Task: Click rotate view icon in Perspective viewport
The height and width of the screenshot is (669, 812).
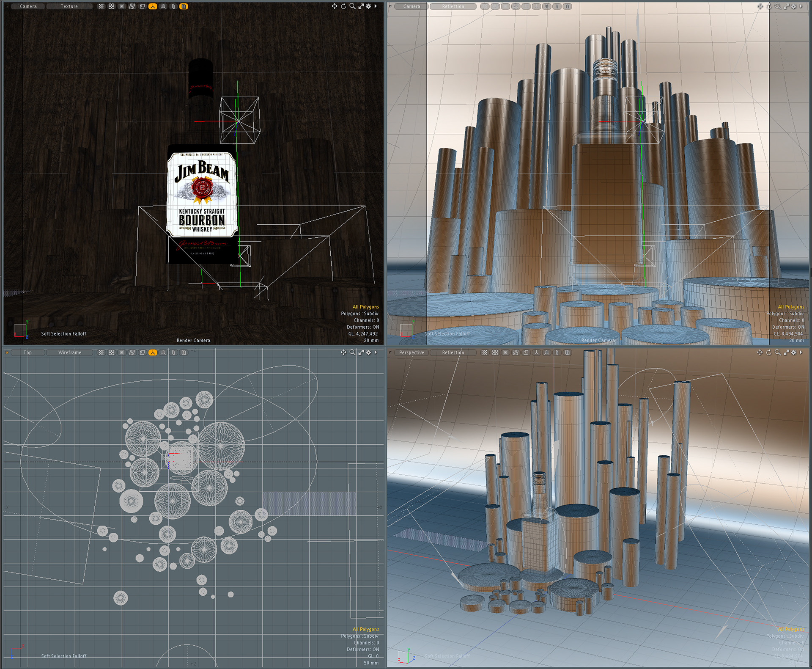Action: point(769,352)
